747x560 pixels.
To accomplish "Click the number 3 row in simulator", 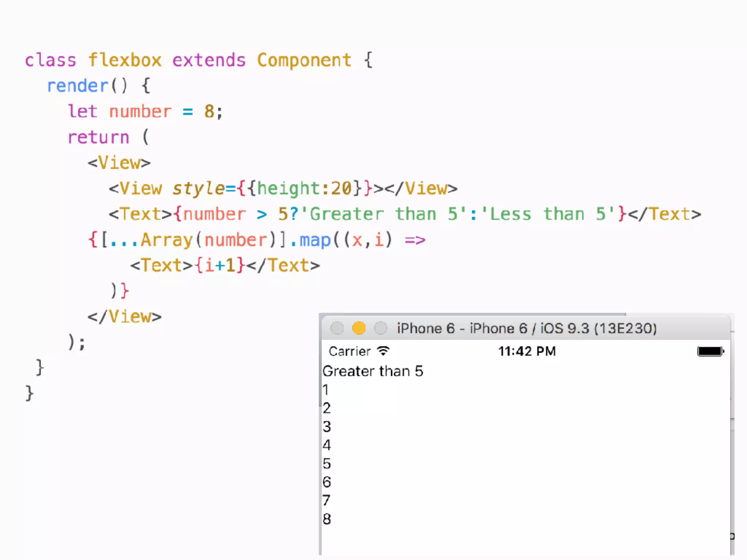I will tap(326, 427).
